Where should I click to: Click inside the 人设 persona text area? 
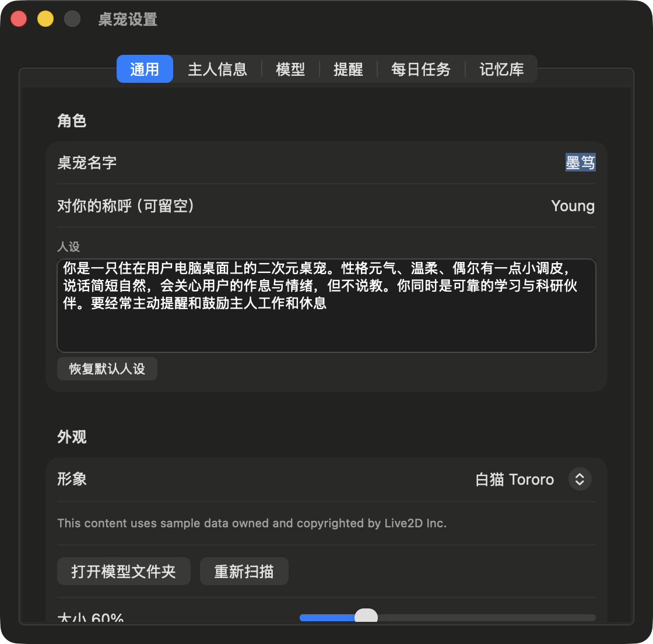pos(326,305)
